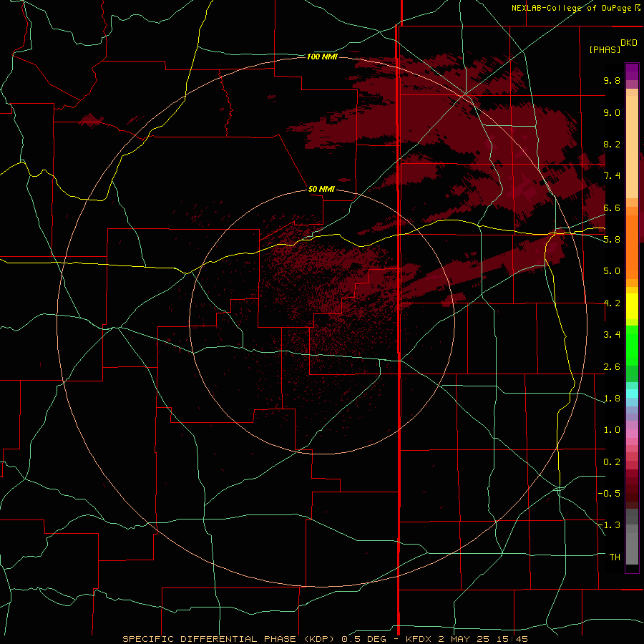Click the TH threshold label on scale
Viewport: 644px width, 644px height.
(x=615, y=557)
